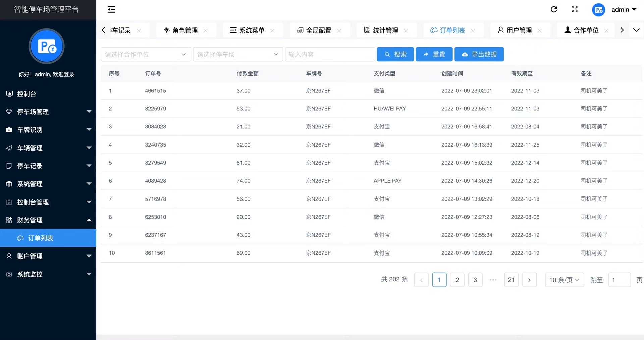Close the 全局配置 tab
The image size is (644, 340).
(339, 31)
